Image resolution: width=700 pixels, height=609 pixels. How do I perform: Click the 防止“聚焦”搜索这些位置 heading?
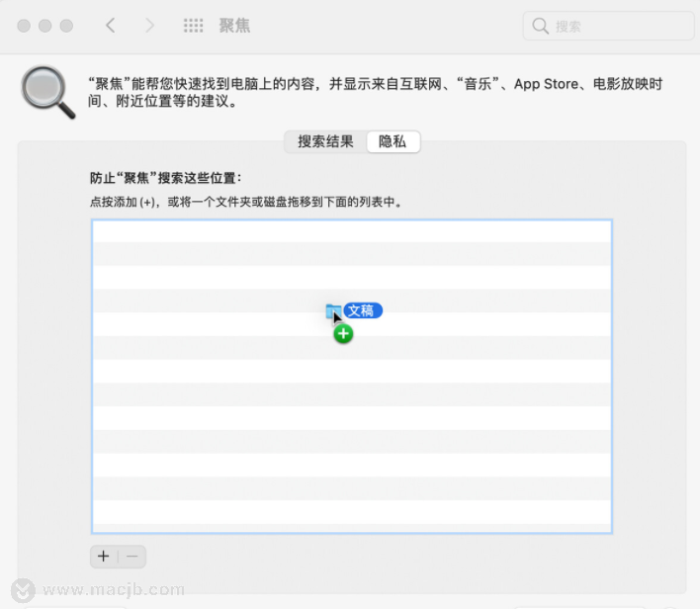pos(166,178)
